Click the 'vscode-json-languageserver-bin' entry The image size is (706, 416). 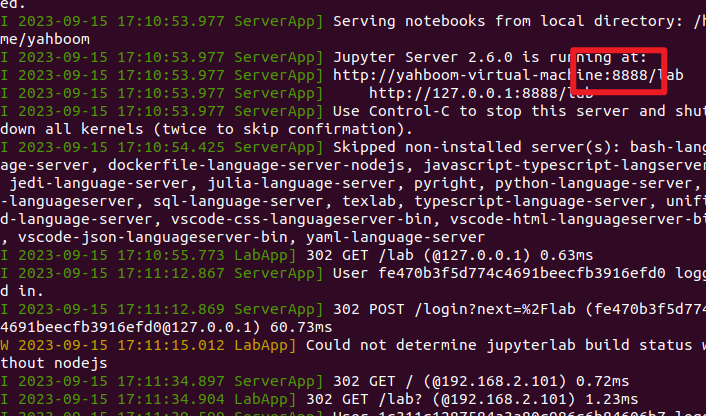[153, 237]
